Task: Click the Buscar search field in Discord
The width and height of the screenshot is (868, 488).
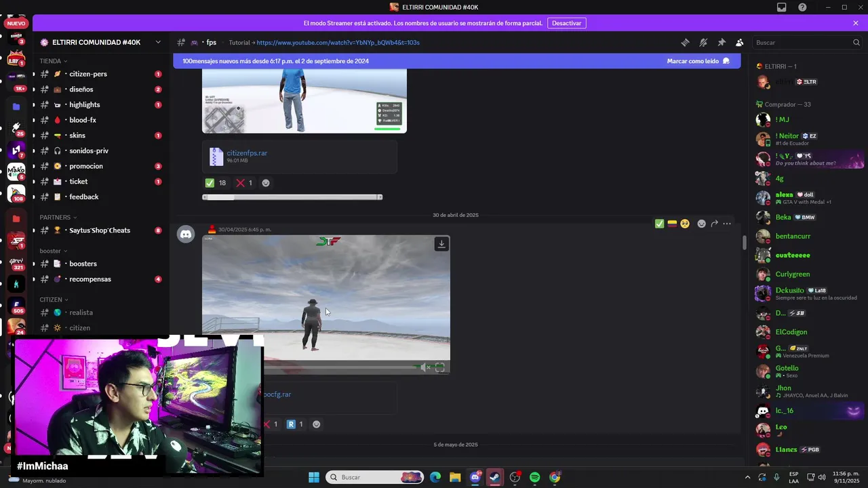Action: pos(807,42)
